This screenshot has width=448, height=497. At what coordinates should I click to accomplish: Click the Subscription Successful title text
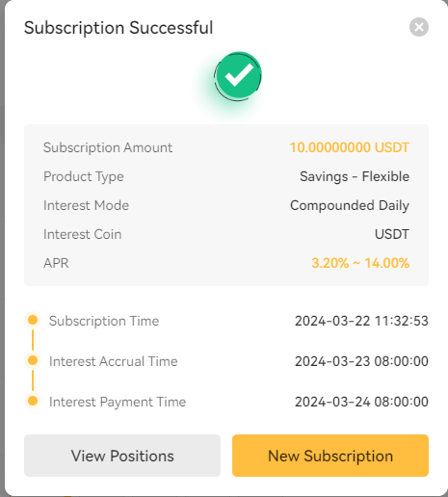(x=119, y=28)
